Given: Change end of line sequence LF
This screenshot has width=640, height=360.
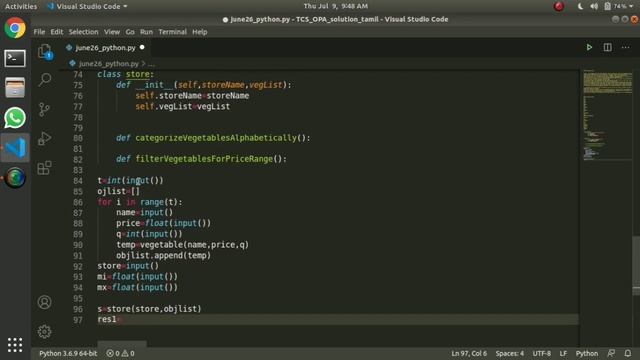Looking at the screenshot, I should (x=563, y=353).
